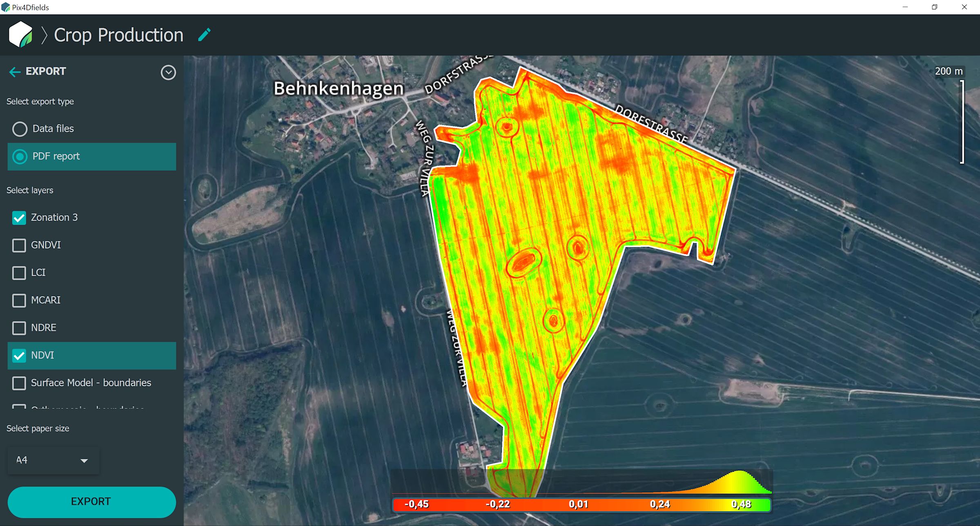Image resolution: width=980 pixels, height=526 pixels.
Task: Rename the project using the pencil icon
Action: pos(205,35)
